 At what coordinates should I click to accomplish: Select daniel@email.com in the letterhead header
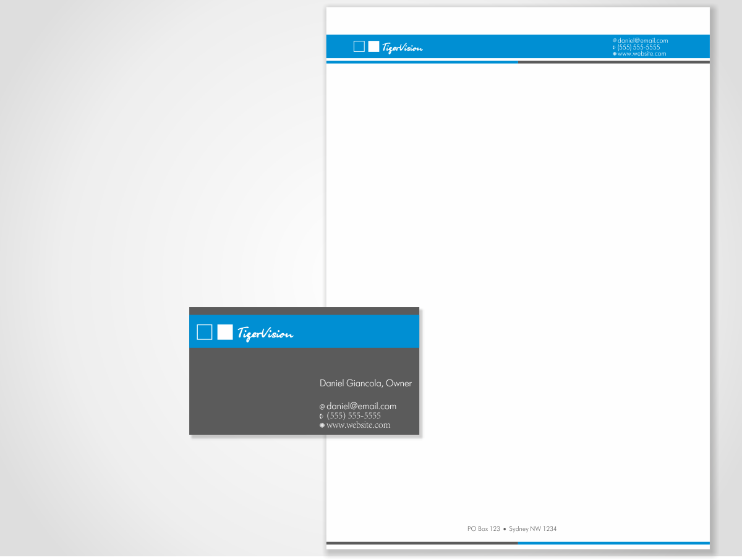[x=643, y=41]
